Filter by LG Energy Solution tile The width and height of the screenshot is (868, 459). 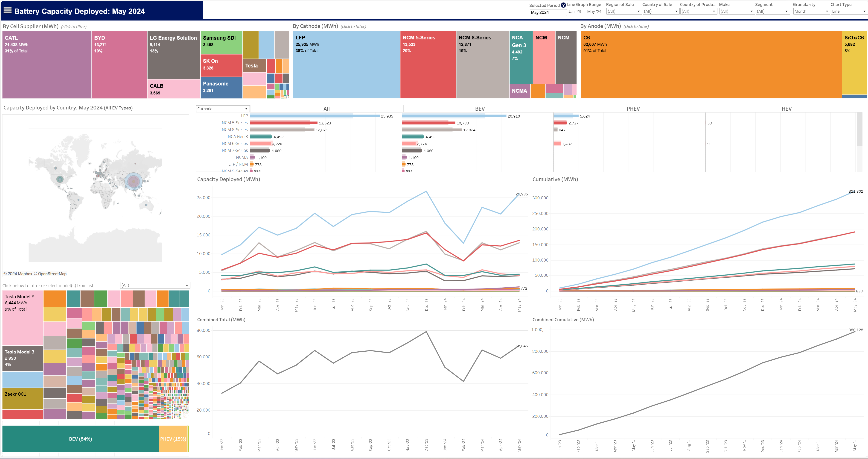[174, 55]
